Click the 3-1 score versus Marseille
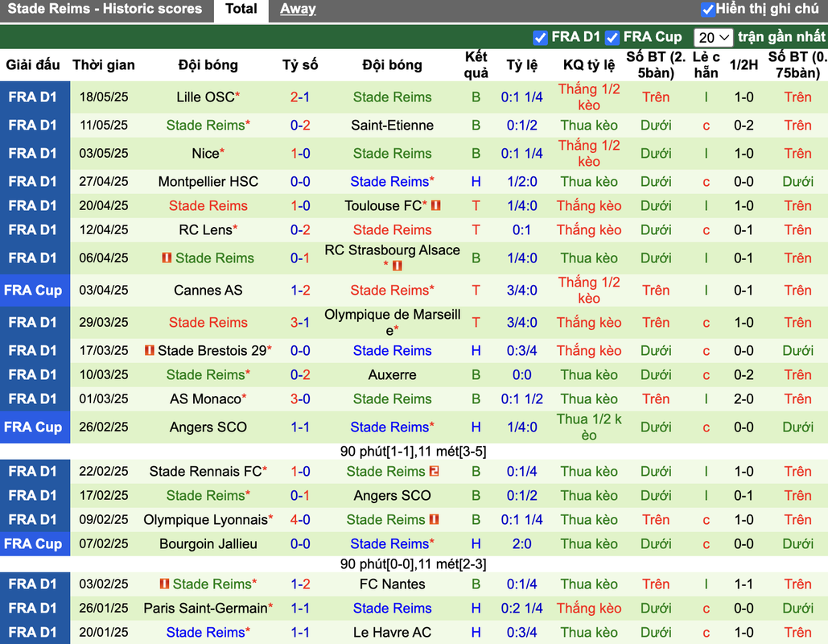The height and width of the screenshot is (644, 828). click(x=300, y=322)
